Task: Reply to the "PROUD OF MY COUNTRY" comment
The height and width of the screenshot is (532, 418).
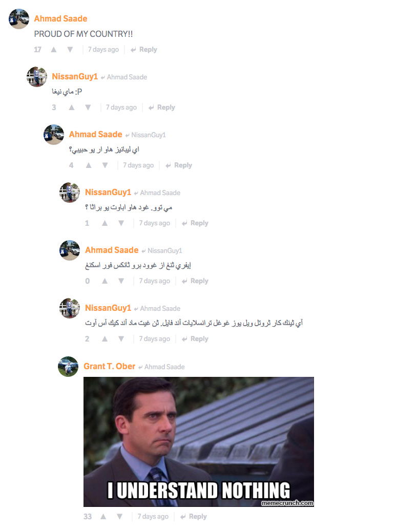Action: coord(144,50)
